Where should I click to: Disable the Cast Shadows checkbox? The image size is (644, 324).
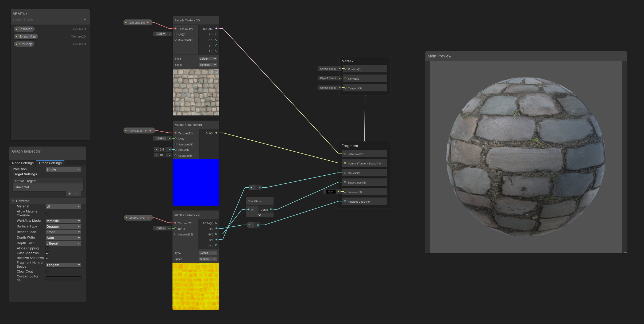[47, 253]
